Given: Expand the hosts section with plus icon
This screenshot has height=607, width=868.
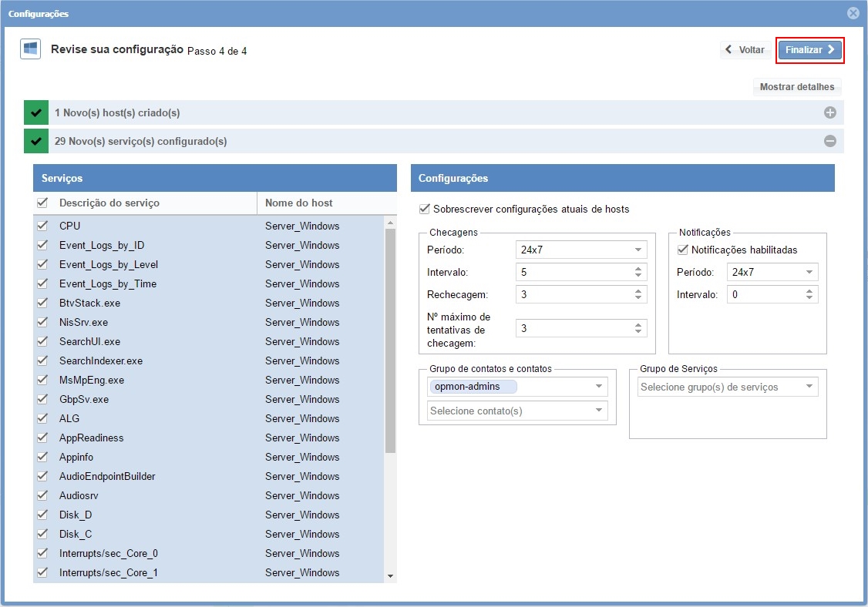Looking at the screenshot, I should pyautogui.click(x=830, y=112).
